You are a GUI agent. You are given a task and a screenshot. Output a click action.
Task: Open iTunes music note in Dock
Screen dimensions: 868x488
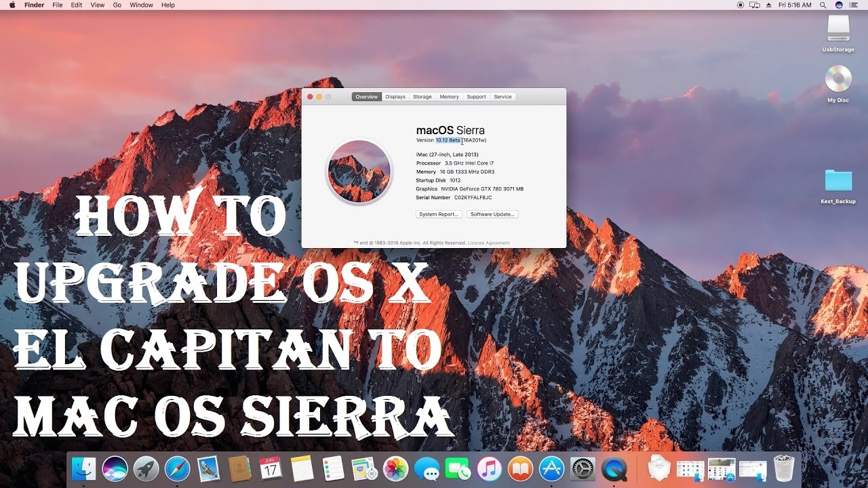(x=489, y=468)
